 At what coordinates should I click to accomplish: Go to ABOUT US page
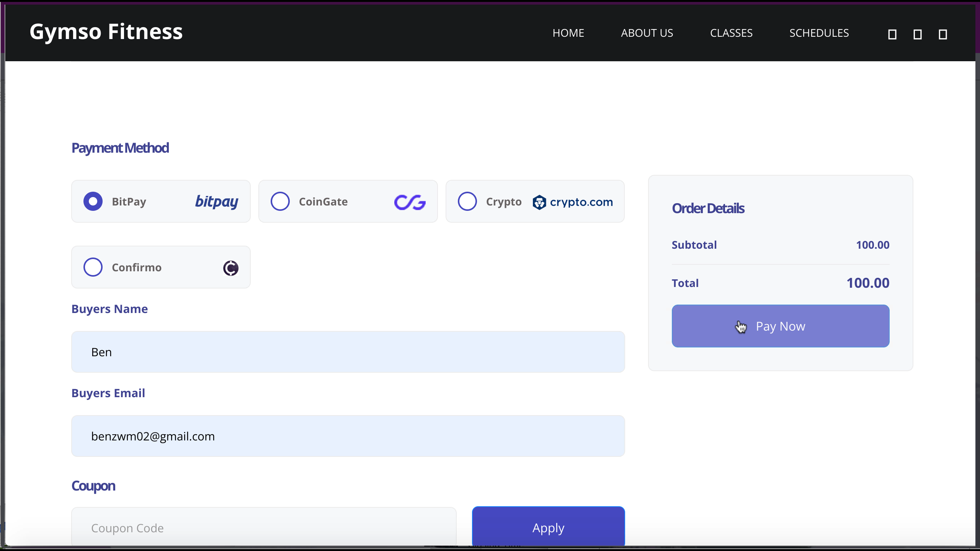click(647, 33)
